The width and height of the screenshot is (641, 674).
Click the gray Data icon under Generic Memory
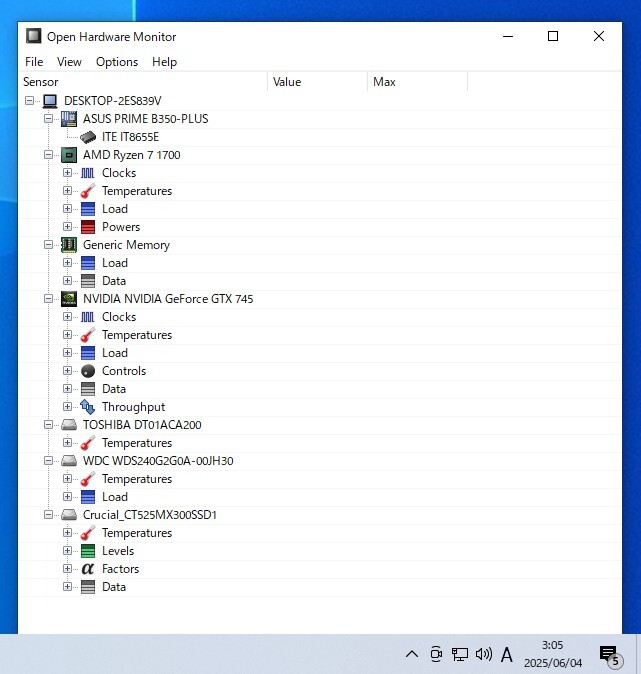click(88, 281)
